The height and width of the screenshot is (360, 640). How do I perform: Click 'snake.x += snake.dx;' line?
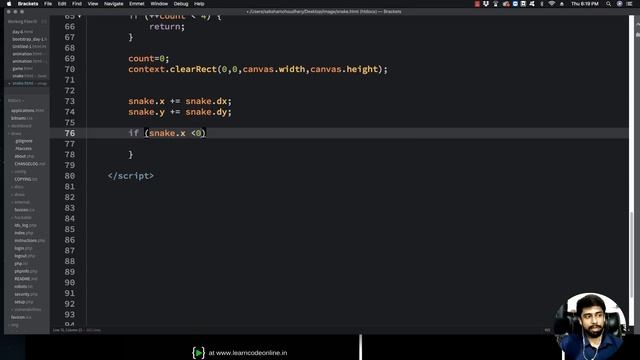(x=180, y=101)
